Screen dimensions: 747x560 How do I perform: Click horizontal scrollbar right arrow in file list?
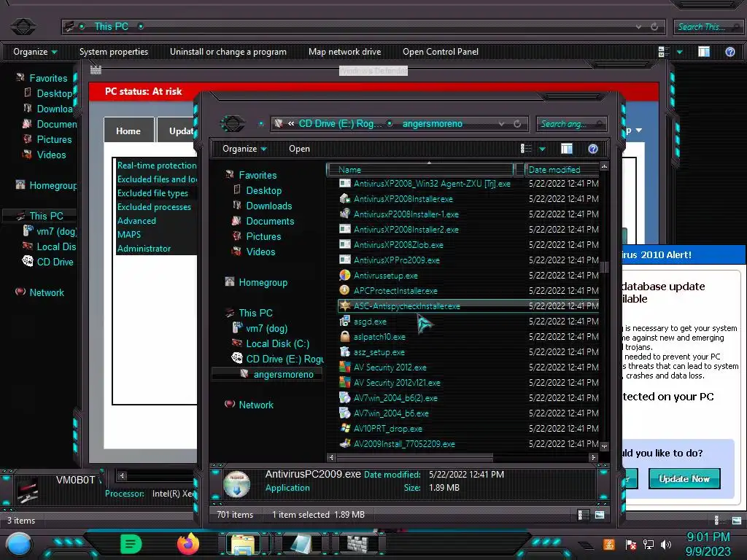(593, 458)
